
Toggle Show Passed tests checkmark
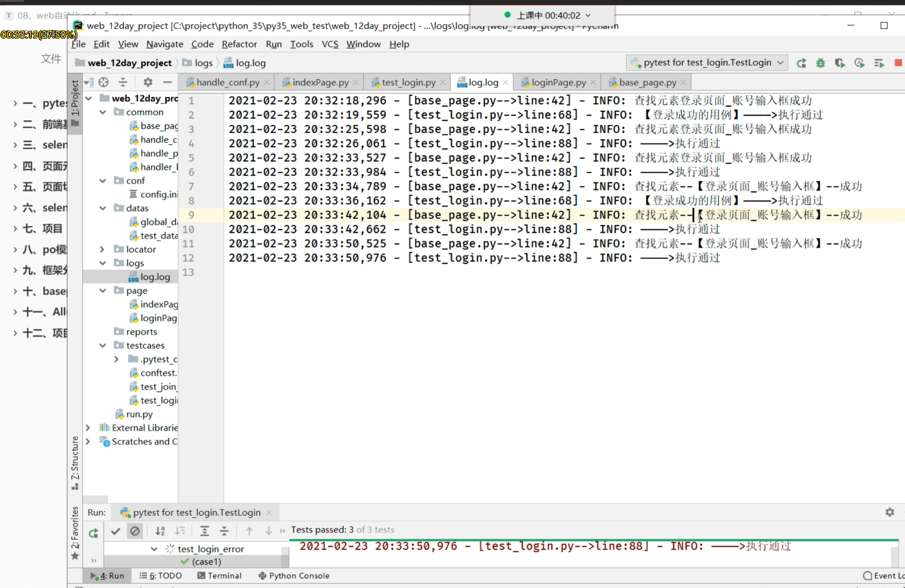116,531
